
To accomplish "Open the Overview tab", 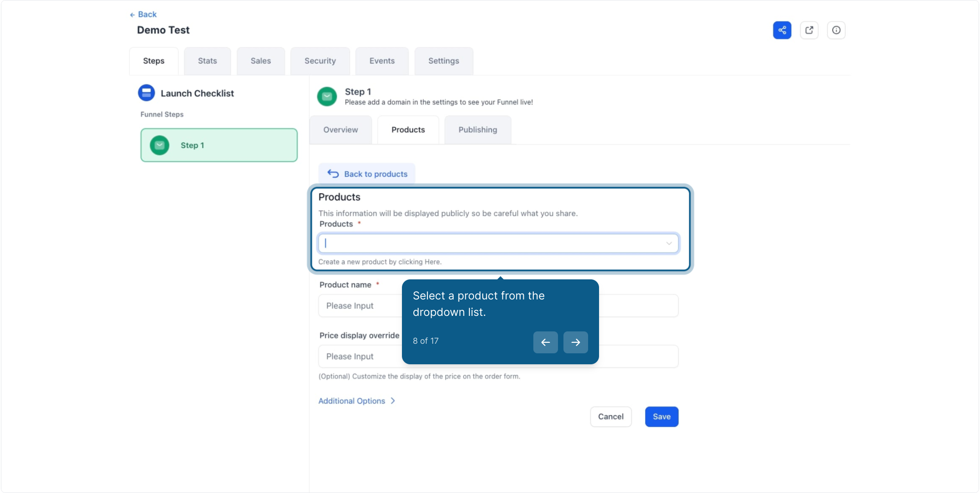I will pyautogui.click(x=341, y=130).
